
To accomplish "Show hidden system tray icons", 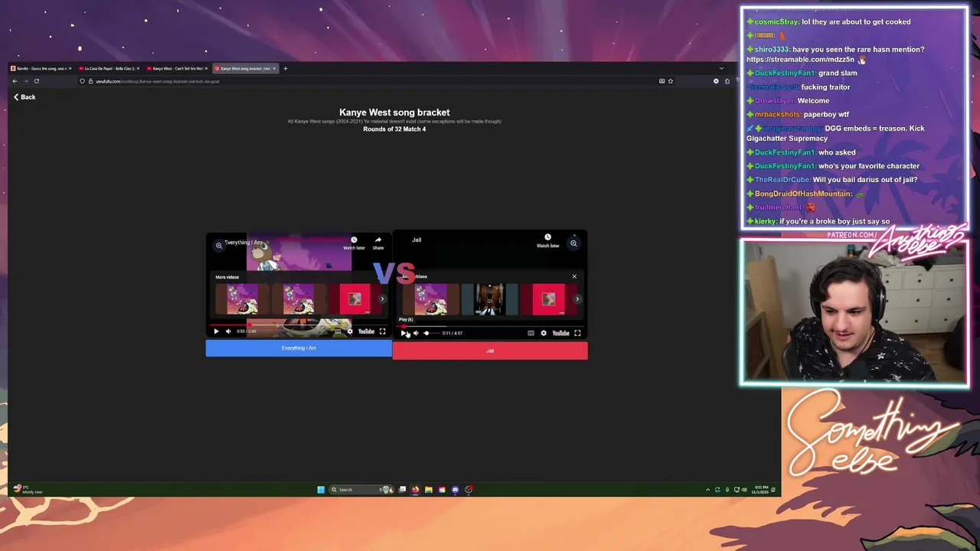I will [x=707, y=490].
